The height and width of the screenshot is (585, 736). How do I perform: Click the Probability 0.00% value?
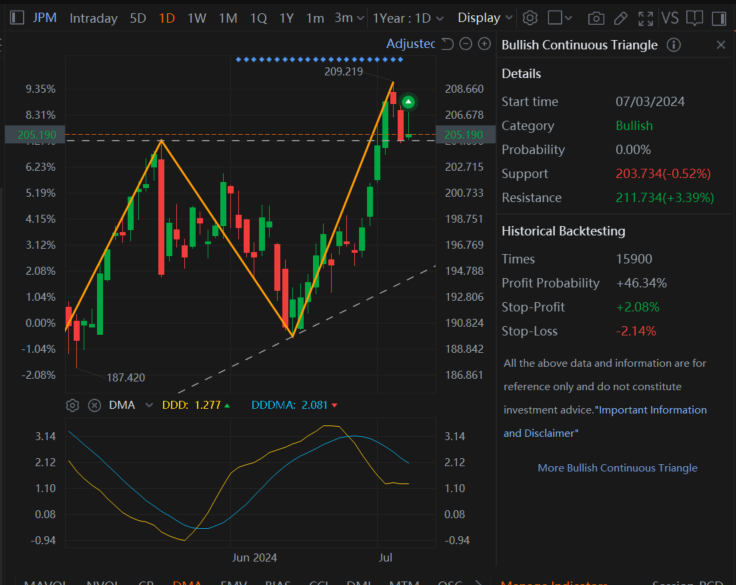point(633,150)
